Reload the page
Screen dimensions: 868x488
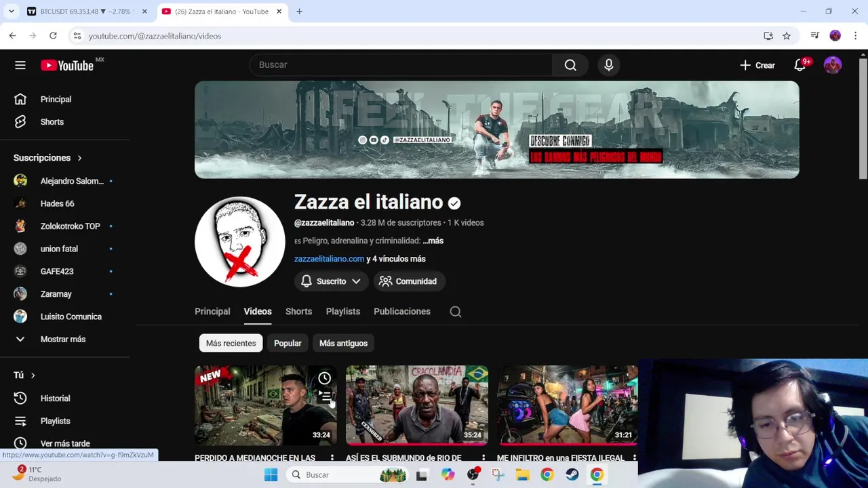[x=53, y=36]
